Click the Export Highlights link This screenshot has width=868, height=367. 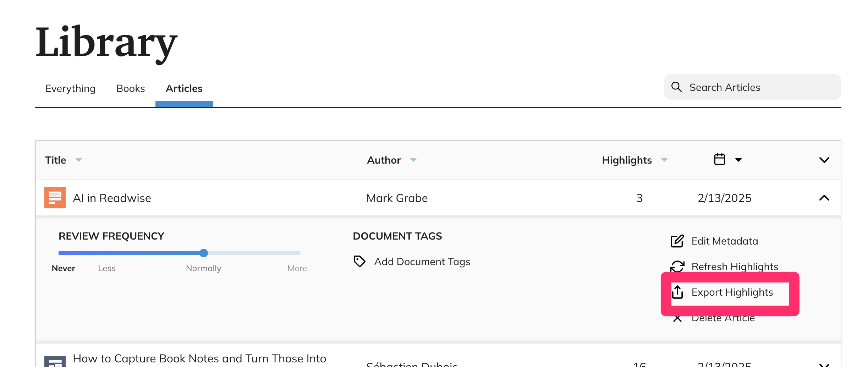[x=732, y=292]
